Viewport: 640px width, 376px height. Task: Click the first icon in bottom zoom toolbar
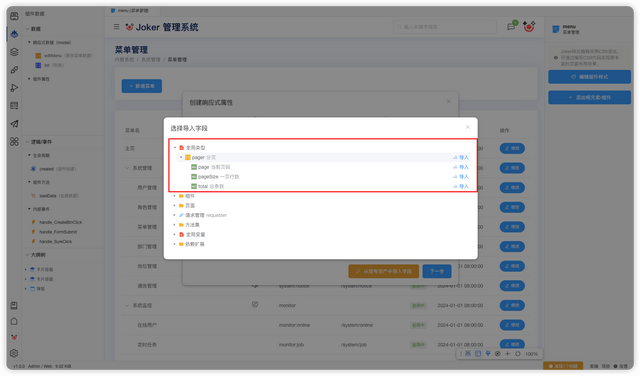468,354
